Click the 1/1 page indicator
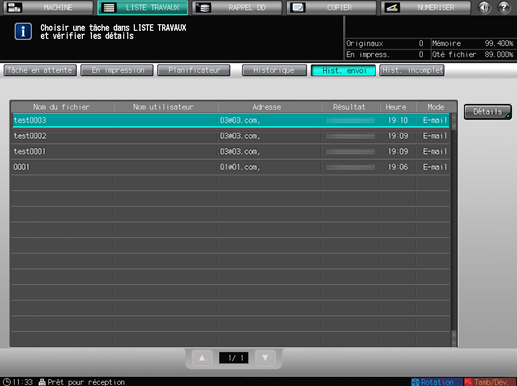 pyautogui.click(x=234, y=358)
